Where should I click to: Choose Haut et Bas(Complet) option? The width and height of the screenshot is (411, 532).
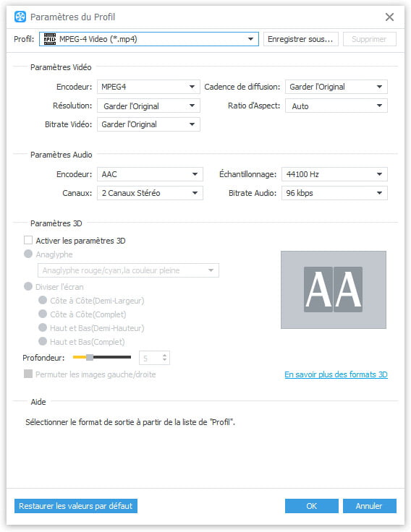coord(43,341)
